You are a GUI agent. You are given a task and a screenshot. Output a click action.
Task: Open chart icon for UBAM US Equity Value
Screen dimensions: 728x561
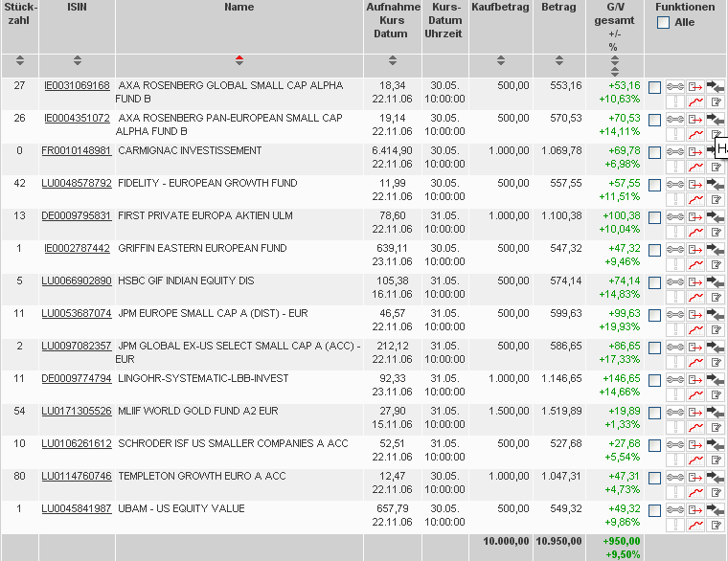tap(695, 525)
